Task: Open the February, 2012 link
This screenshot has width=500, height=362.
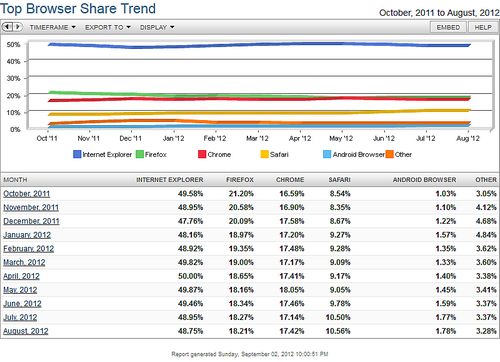Action: 29,249
